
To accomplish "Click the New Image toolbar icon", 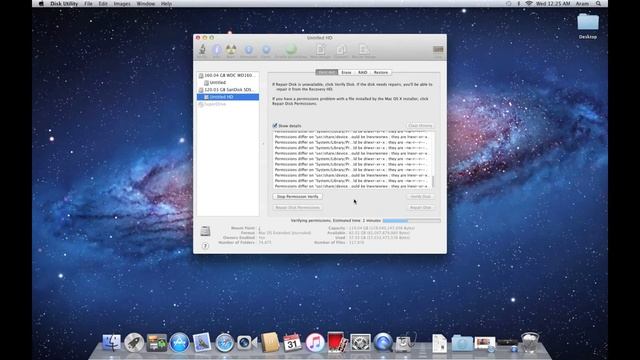I will point(321,49).
